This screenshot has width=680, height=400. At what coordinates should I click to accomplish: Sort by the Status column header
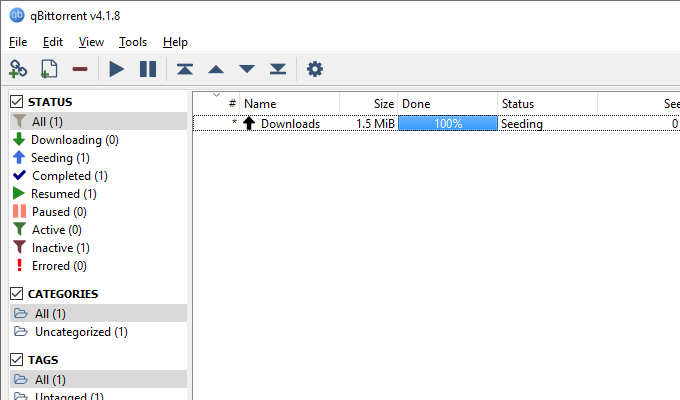point(547,104)
